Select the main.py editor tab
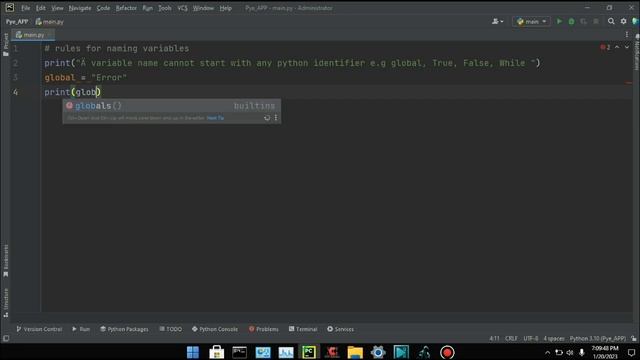 (x=33, y=35)
